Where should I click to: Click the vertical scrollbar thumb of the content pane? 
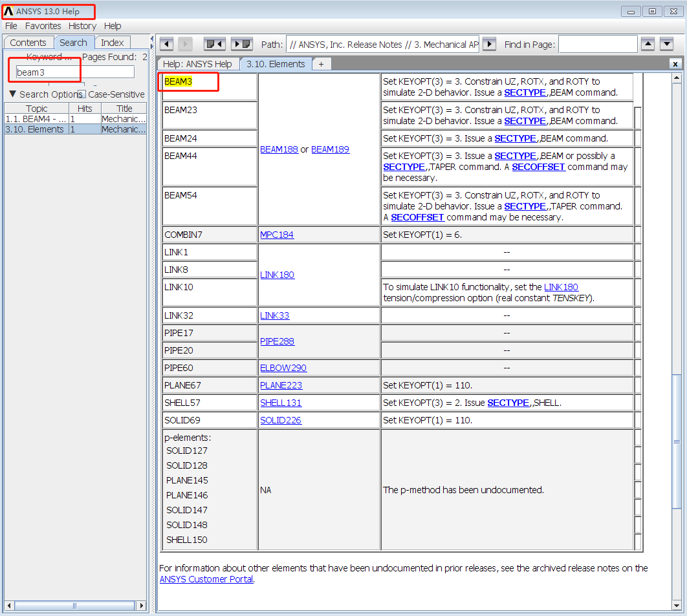pos(677,441)
